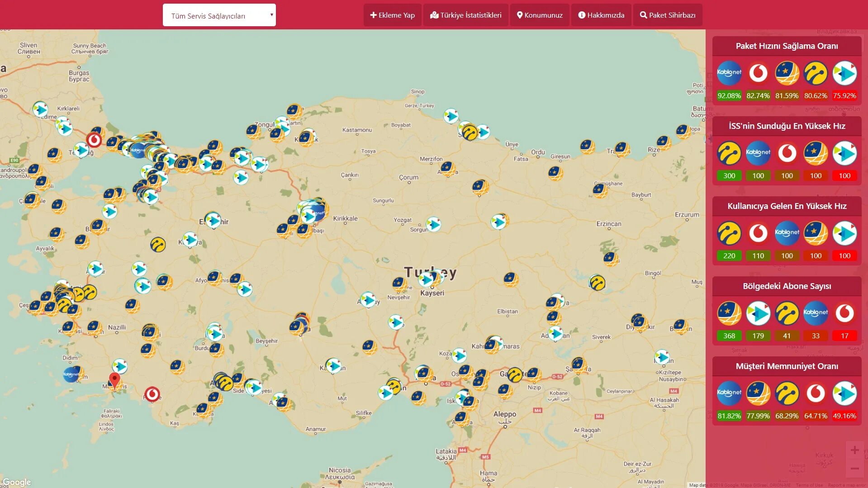Click the play-arrow marker near Sorgun

pos(433,224)
